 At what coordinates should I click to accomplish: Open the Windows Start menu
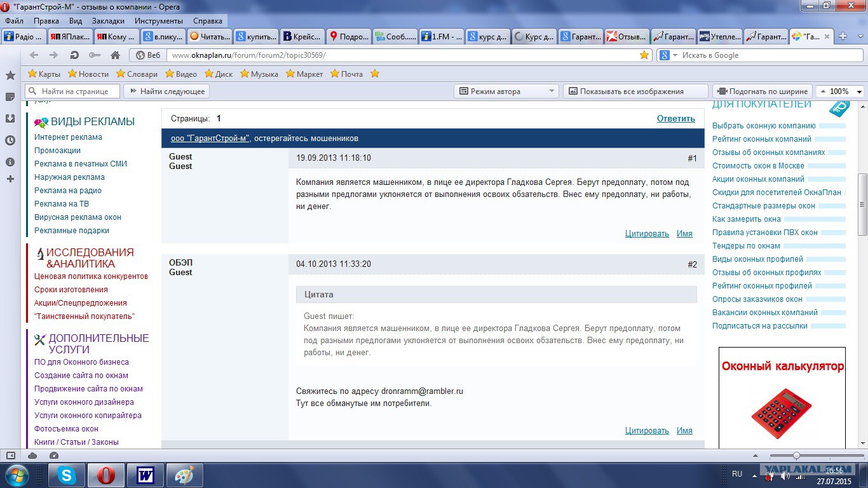pyautogui.click(x=16, y=475)
